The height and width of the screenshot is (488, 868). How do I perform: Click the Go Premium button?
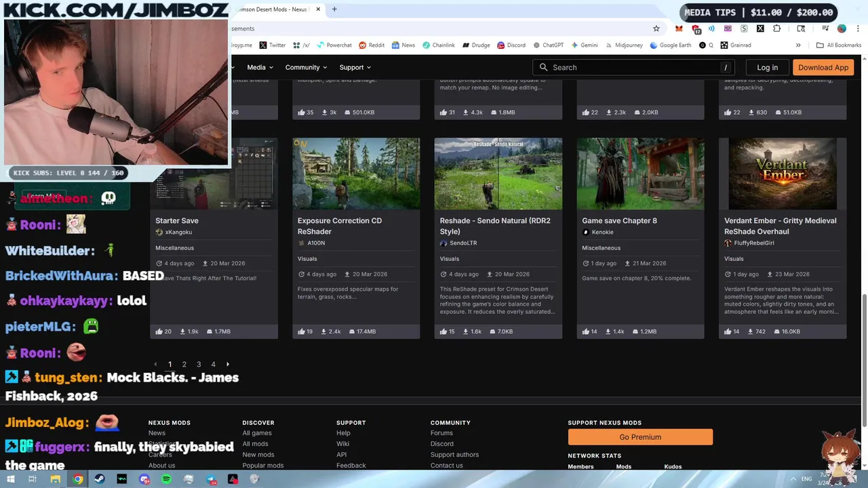640,437
